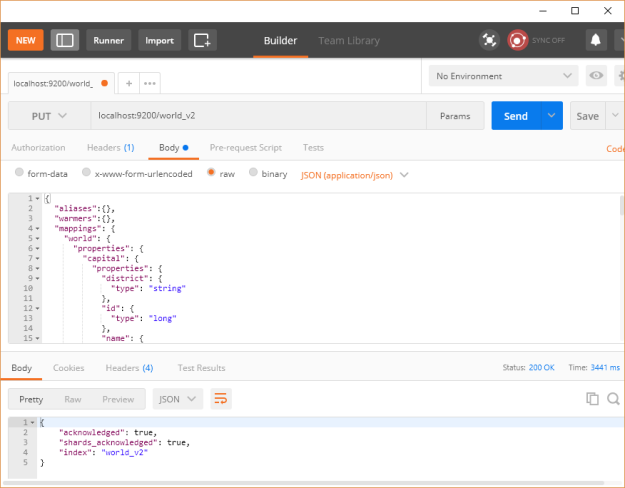Open the Pre-request Script tab
625x488 pixels.
tap(246, 148)
